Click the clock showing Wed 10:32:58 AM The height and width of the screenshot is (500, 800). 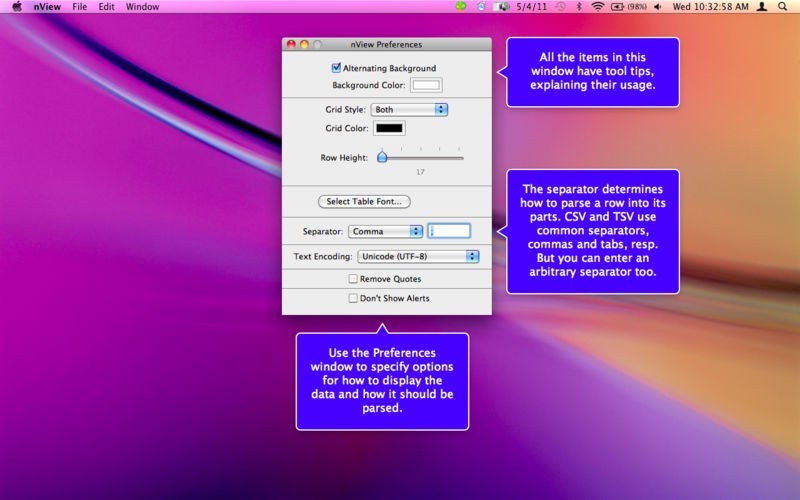(710, 7)
